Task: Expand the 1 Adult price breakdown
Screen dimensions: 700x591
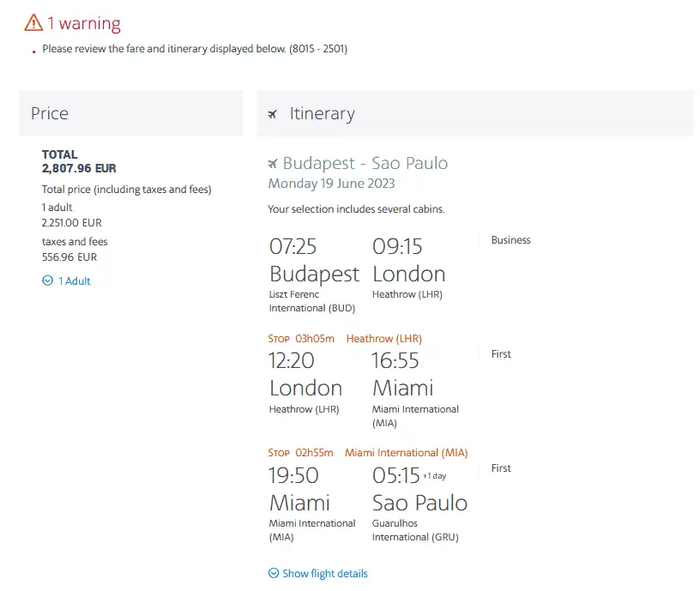Action: pyautogui.click(x=67, y=280)
